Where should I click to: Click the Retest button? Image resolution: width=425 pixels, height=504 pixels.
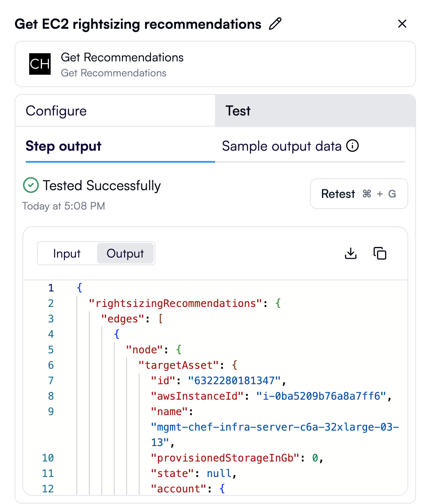[x=359, y=194]
